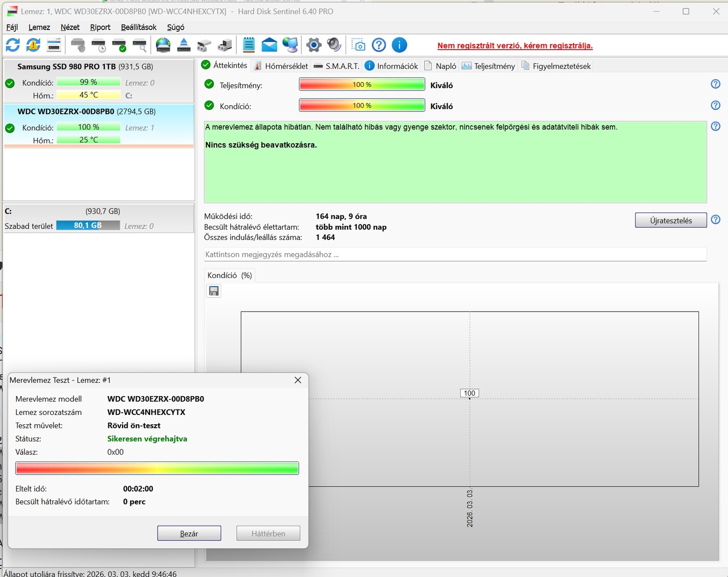Click the elapsed time 00:02:00
This screenshot has height=577, width=728.
pyautogui.click(x=138, y=488)
